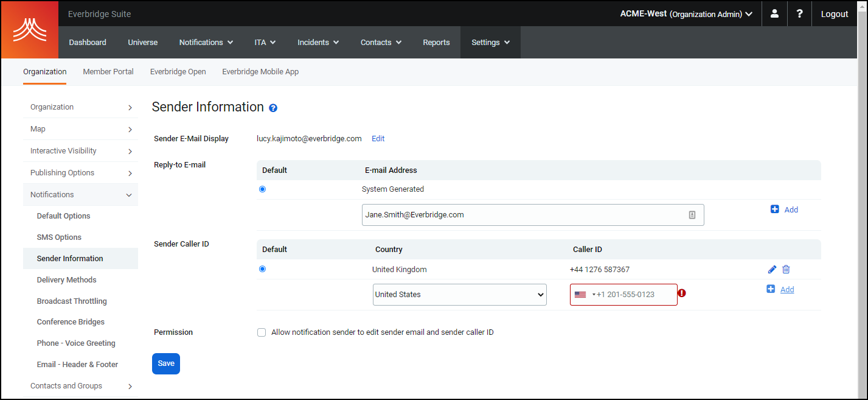The height and width of the screenshot is (400, 868).
Task: Click the contact card icon in email field
Action: (x=692, y=215)
